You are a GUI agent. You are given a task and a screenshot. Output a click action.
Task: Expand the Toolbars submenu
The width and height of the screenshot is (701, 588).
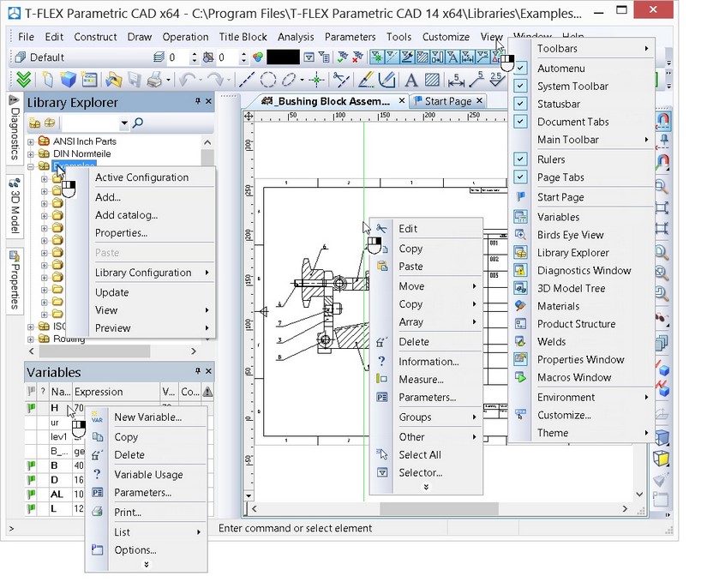646,48
